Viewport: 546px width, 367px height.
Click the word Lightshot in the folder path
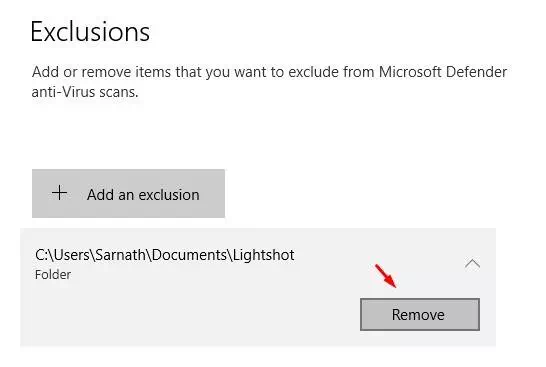click(x=263, y=255)
